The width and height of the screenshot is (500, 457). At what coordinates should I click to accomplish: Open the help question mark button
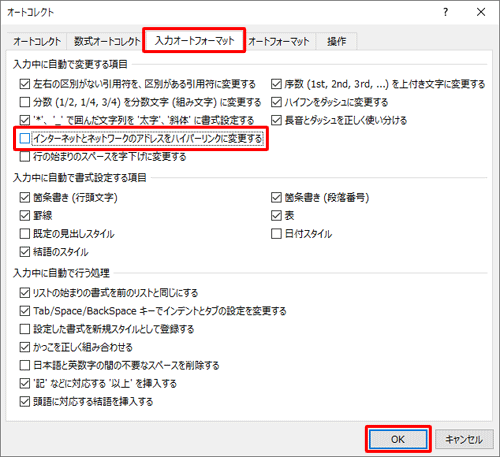[x=445, y=12]
